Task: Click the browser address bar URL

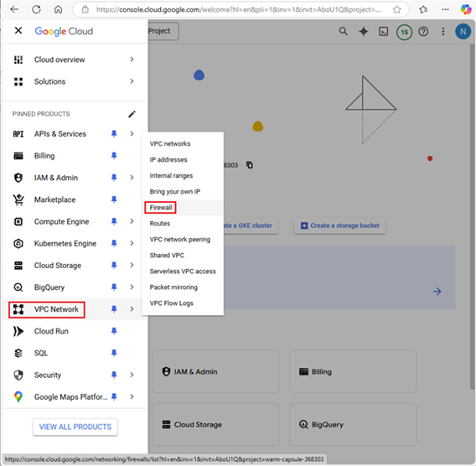Action: click(238, 10)
